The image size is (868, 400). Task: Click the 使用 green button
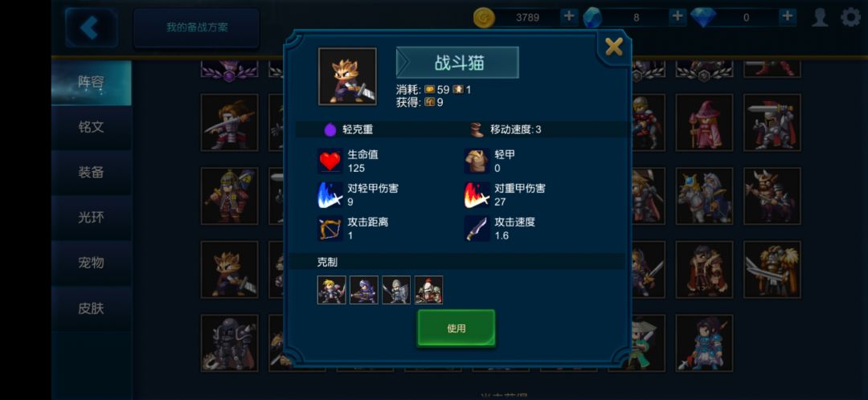[x=457, y=328]
